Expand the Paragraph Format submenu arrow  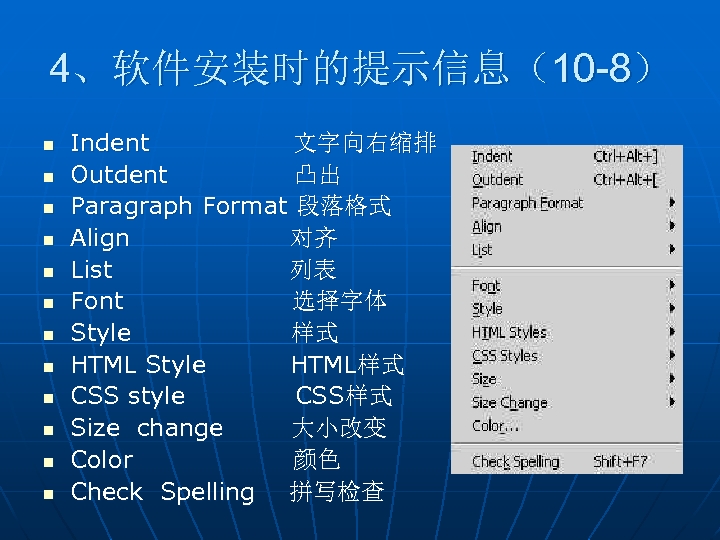672,202
